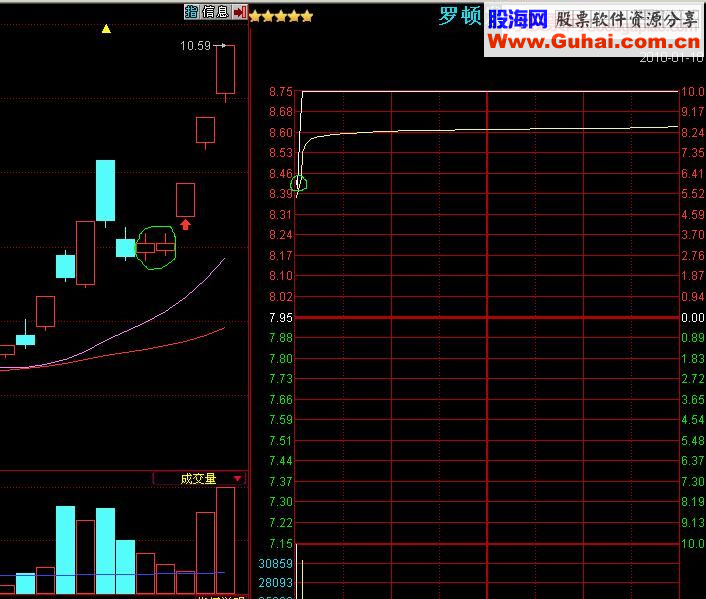Click the 5.52 percent axis label
Viewport: 706px width, 599px height.
693,194
